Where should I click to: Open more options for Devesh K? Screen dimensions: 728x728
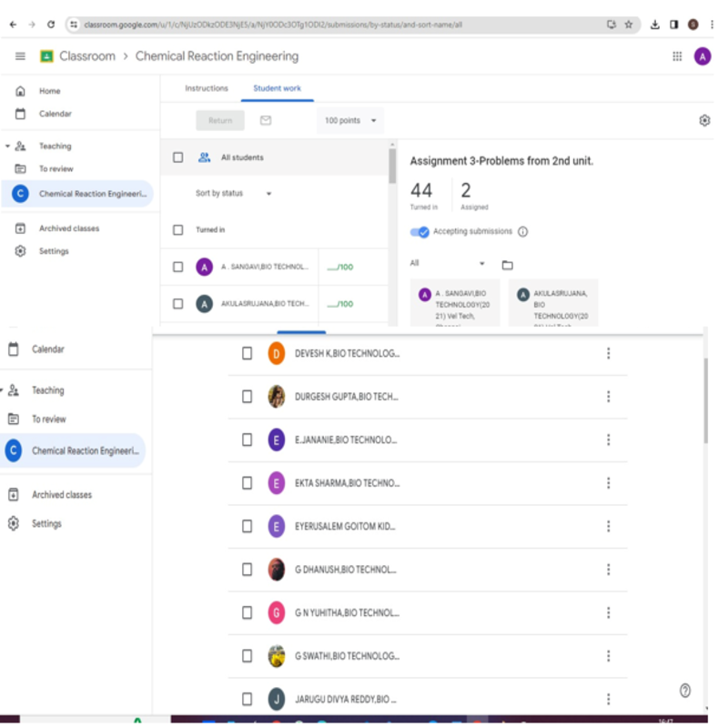[608, 354]
